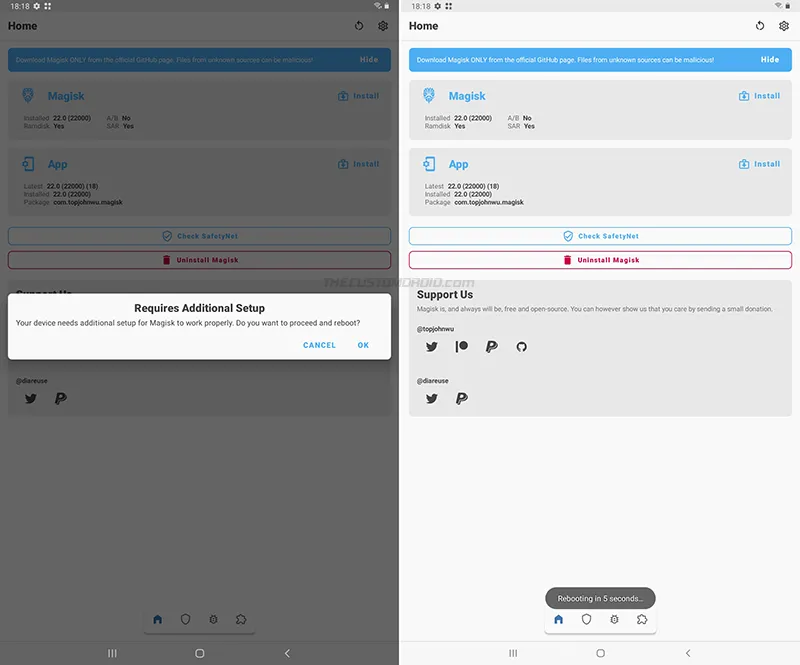The height and width of the screenshot is (665, 800).
Task: Switch to the Superuser shield tab on undimmed screen
Action: pos(586,620)
